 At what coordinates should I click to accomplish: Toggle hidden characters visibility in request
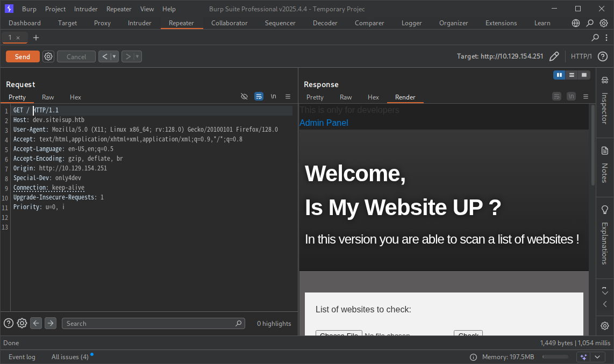pyautogui.click(x=244, y=97)
